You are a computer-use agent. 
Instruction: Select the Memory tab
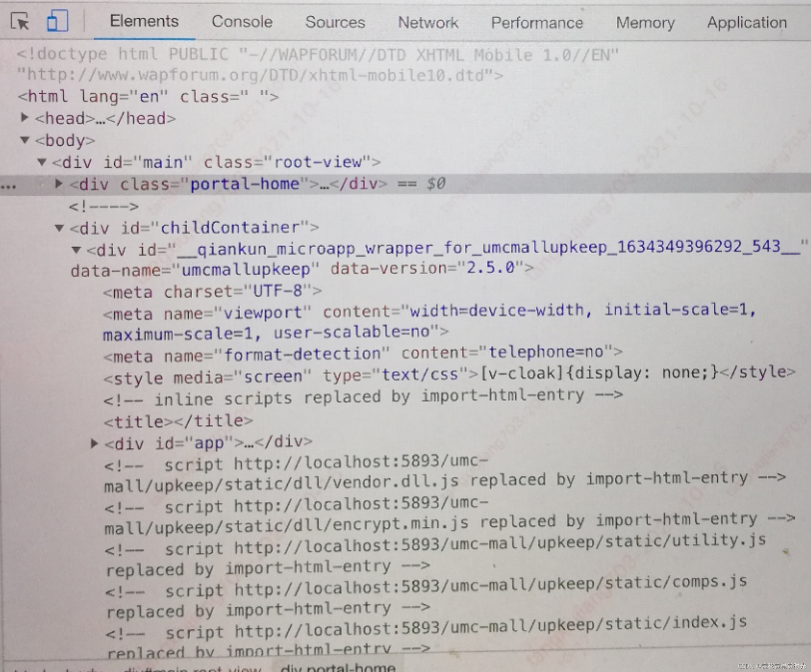click(645, 23)
